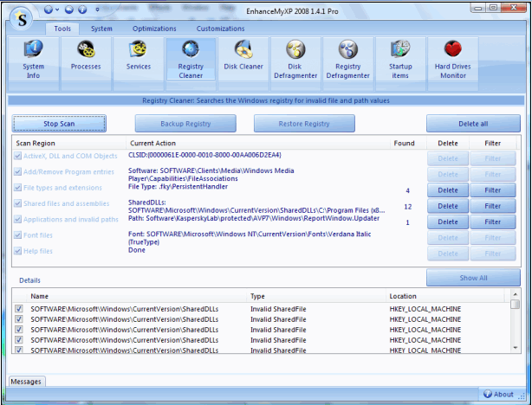Open dropdown arrow beside first quick-access icon
Screen dimensions: 532x405
(57, 10)
